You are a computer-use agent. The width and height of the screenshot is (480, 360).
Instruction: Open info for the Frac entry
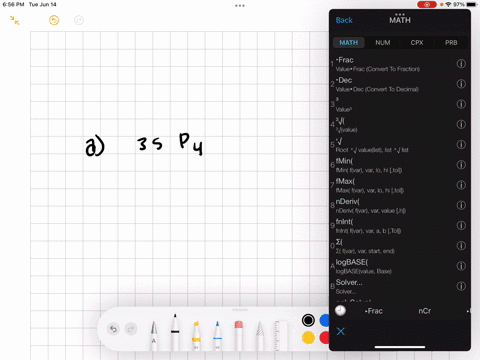[x=461, y=64]
